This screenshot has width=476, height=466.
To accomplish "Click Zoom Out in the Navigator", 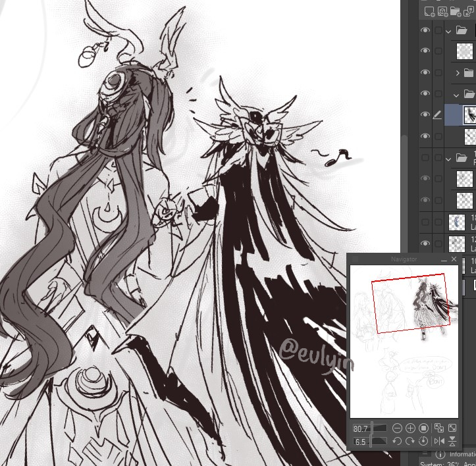I will (397, 428).
